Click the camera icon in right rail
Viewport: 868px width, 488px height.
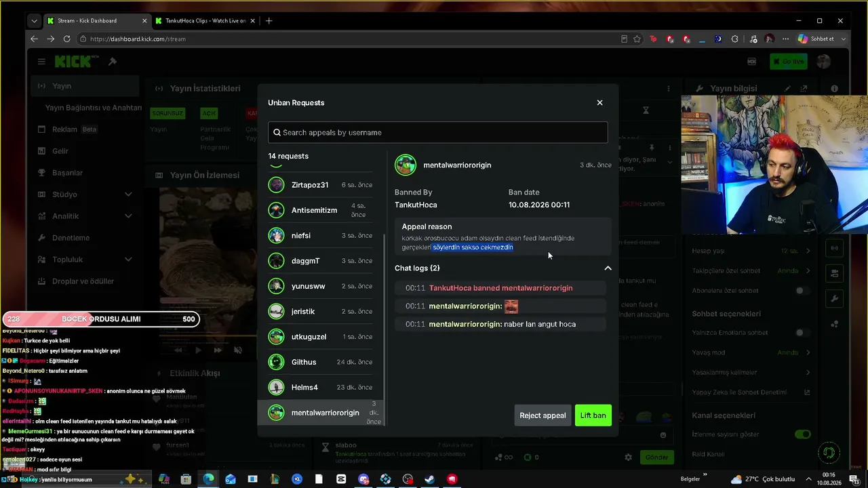point(834,273)
